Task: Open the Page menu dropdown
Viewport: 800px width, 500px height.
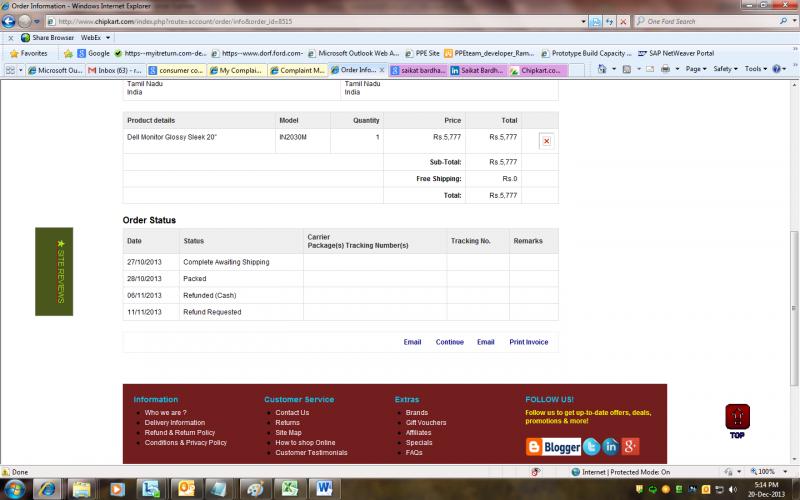Action: pyautogui.click(x=696, y=69)
